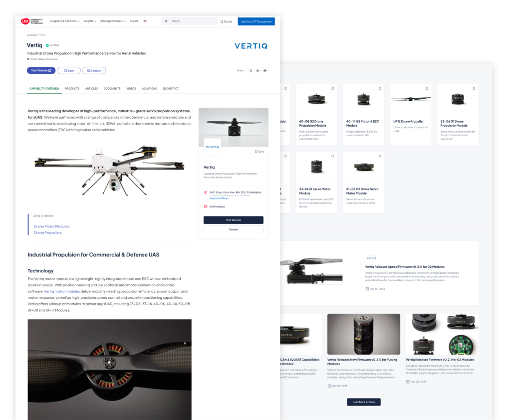Viewport: 511px width, 420px height.
Task: Click the search magnifier icon
Action: (166, 21)
